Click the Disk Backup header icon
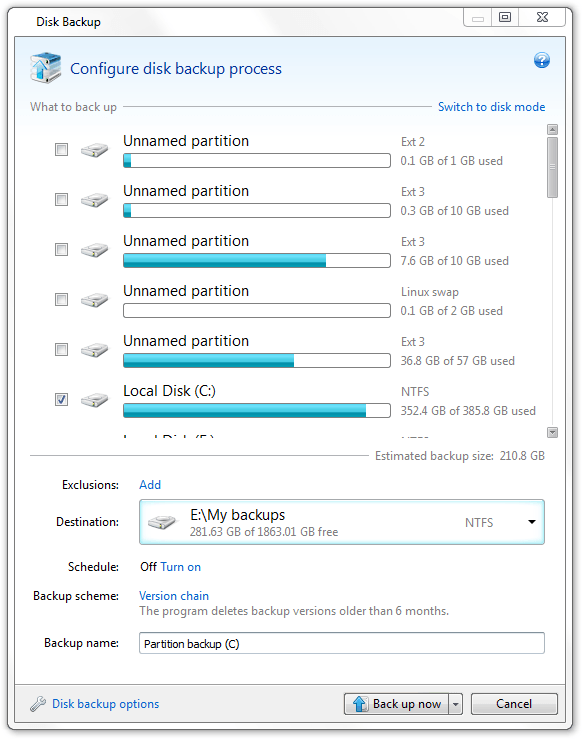583x739 pixels. pyautogui.click(x=46, y=68)
